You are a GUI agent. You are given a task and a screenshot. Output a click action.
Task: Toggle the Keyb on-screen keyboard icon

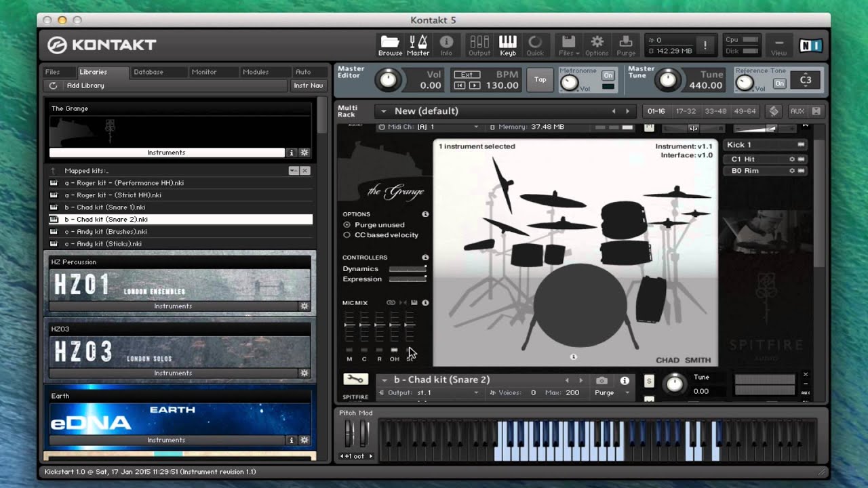508,45
